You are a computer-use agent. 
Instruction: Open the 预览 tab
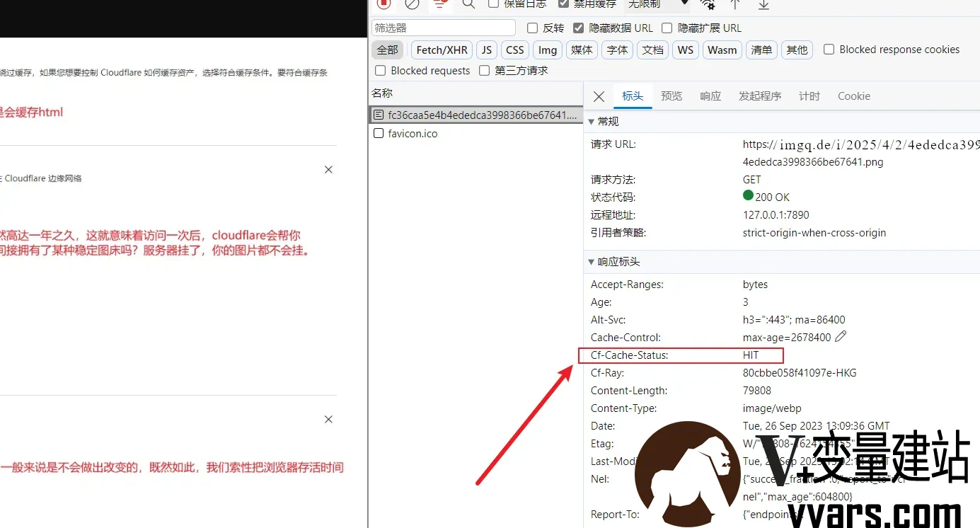coord(671,96)
